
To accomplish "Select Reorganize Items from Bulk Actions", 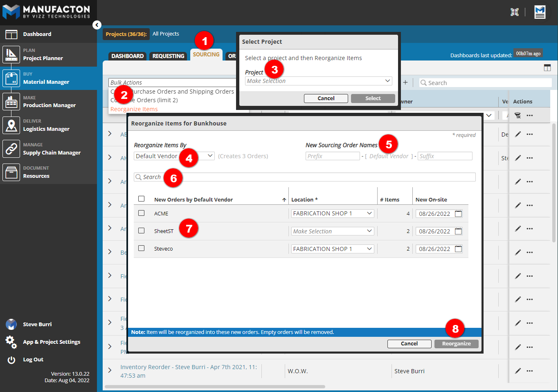I will tap(134, 109).
